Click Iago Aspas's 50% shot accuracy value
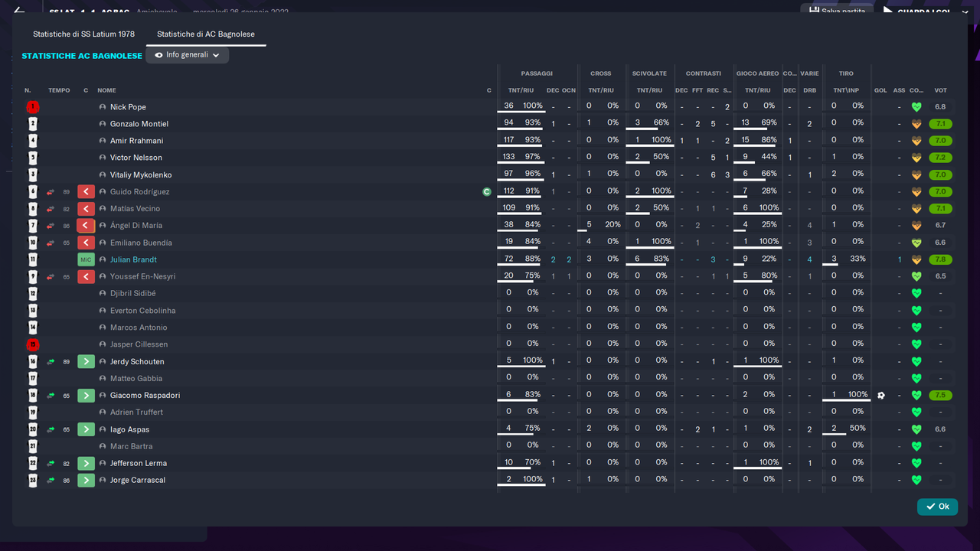The image size is (980, 551). point(857,429)
